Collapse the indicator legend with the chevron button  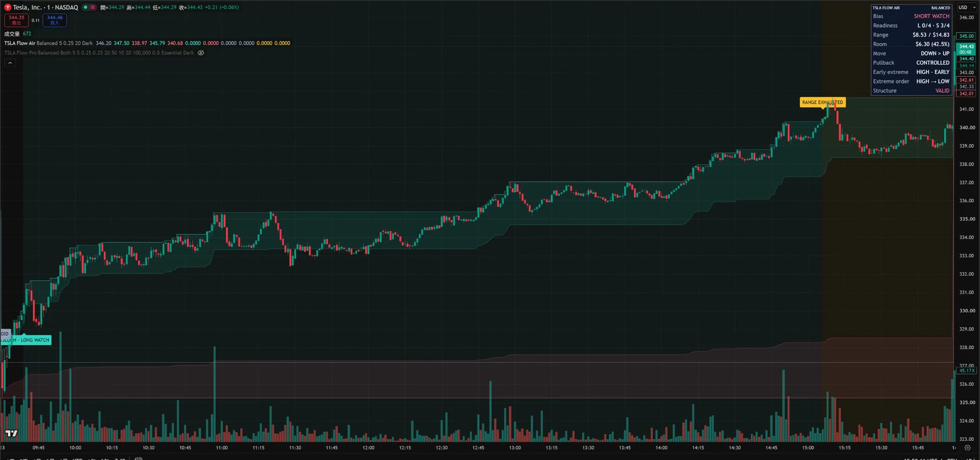(x=10, y=63)
